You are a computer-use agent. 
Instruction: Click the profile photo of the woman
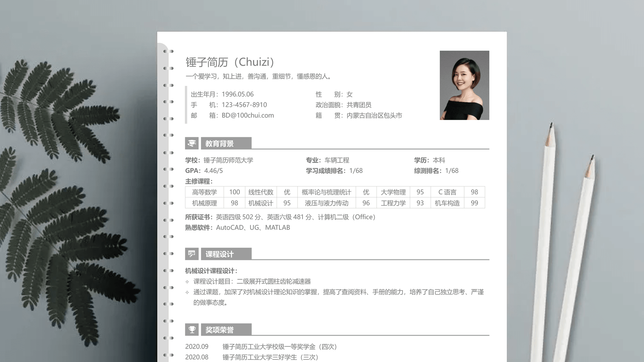[x=464, y=85]
